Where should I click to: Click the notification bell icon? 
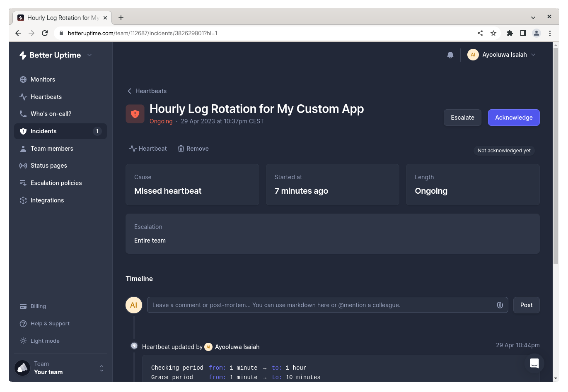point(450,55)
